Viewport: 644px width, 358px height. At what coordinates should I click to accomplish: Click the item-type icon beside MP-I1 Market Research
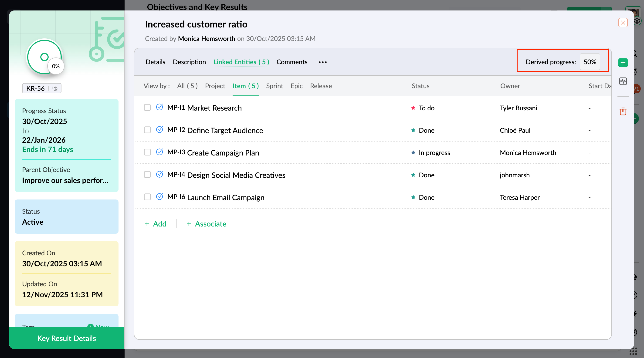(159, 107)
